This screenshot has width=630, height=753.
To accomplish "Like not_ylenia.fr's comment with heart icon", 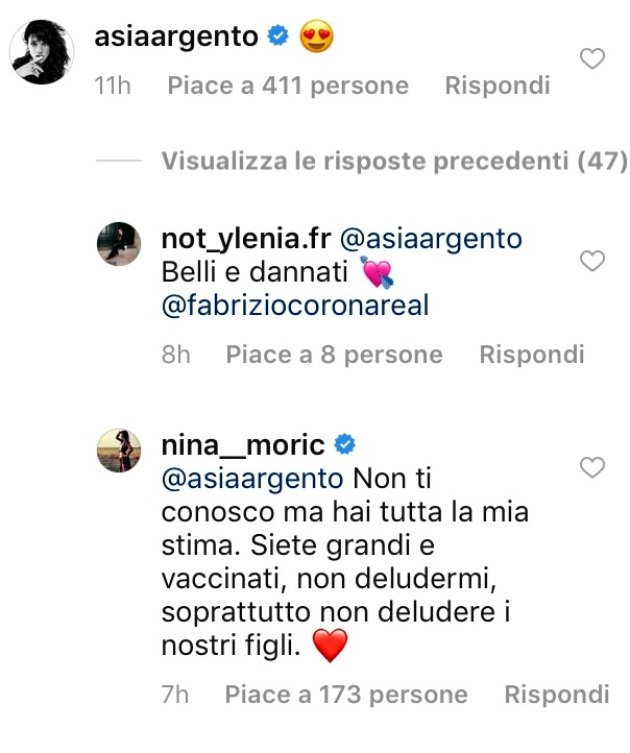I will point(593,262).
